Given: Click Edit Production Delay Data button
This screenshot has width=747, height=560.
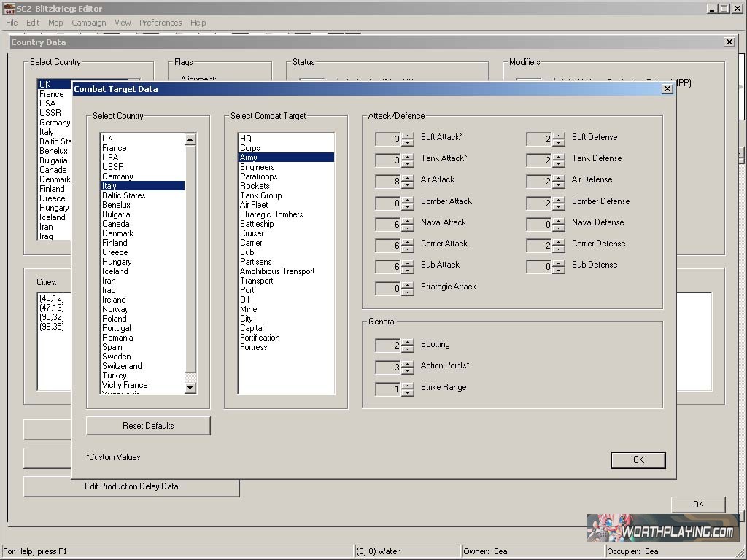Looking at the screenshot, I should pyautogui.click(x=131, y=486).
